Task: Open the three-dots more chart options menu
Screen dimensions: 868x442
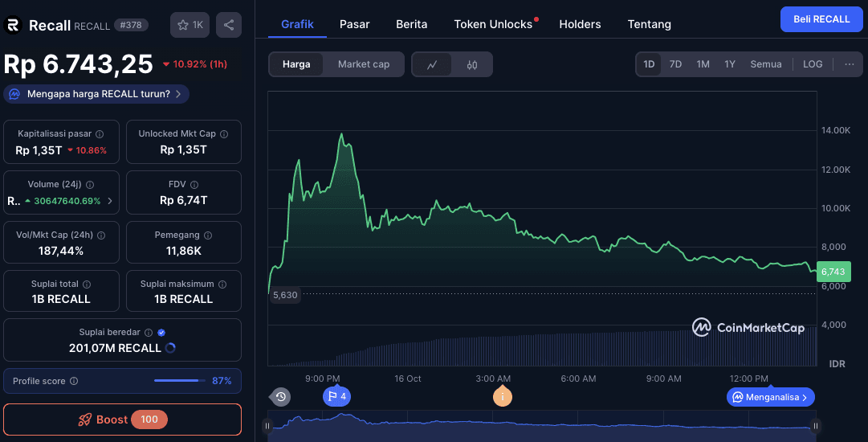Action: (849, 64)
